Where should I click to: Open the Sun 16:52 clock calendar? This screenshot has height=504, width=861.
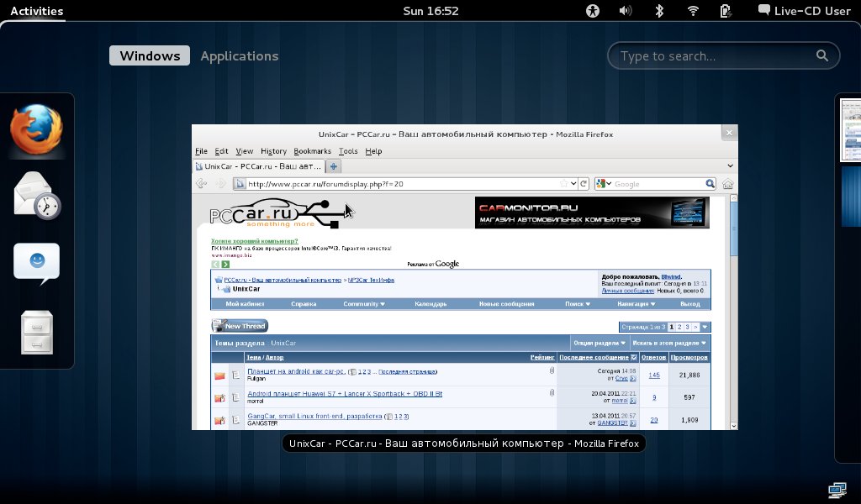click(430, 11)
